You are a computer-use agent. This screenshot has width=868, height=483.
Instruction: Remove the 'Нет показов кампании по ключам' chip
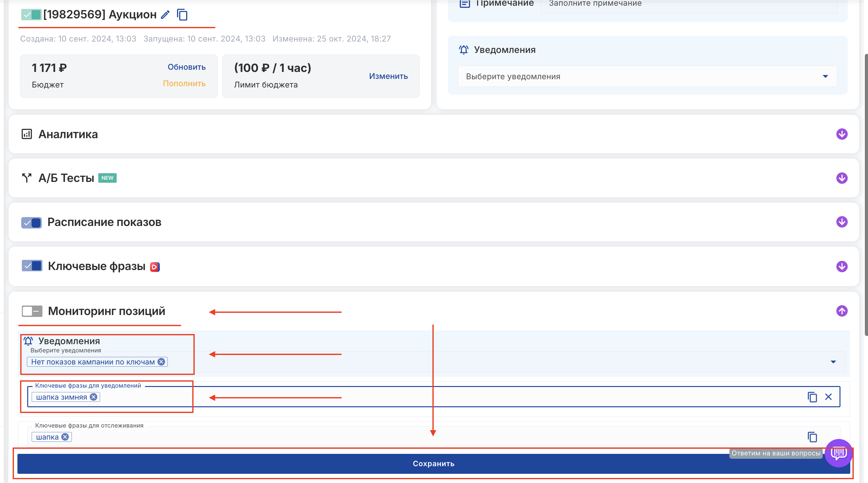click(x=161, y=362)
